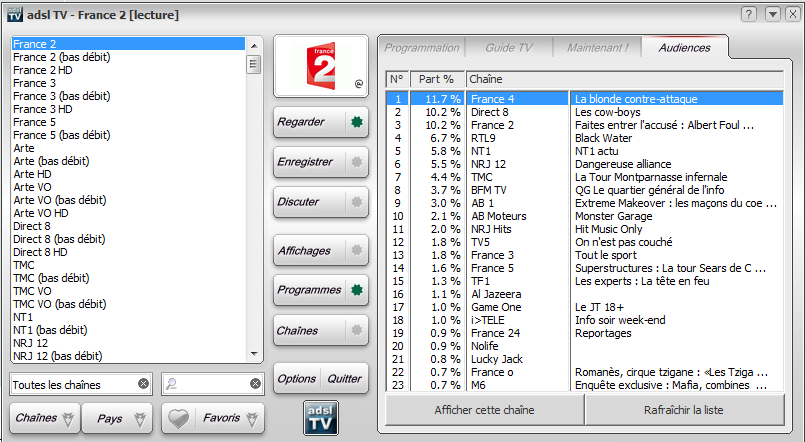
Task: Click the gear next to Enregistrer
Action: [357, 162]
